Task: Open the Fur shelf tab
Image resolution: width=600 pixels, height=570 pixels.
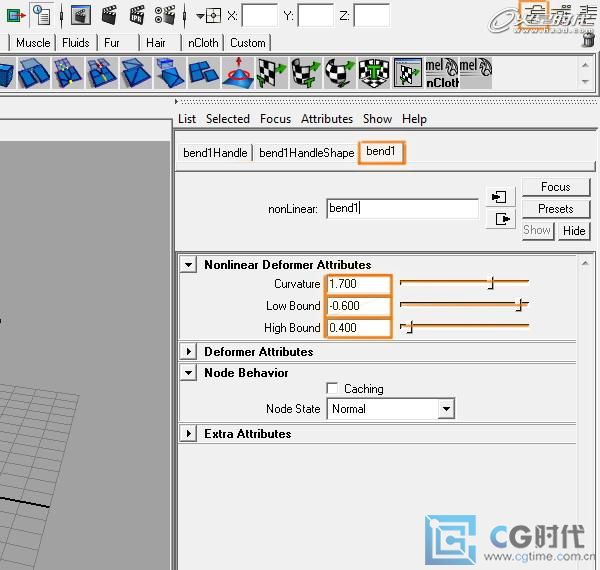Action: click(x=112, y=43)
